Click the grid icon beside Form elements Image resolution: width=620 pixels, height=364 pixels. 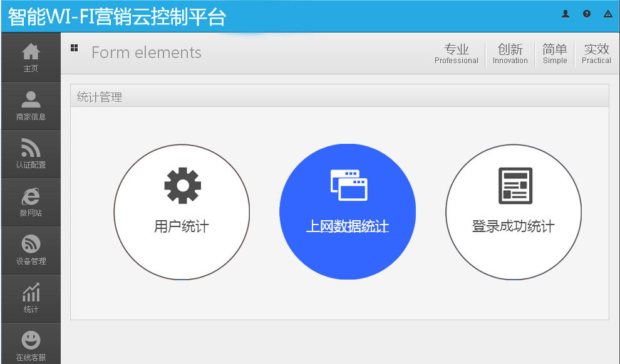[x=74, y=48]
